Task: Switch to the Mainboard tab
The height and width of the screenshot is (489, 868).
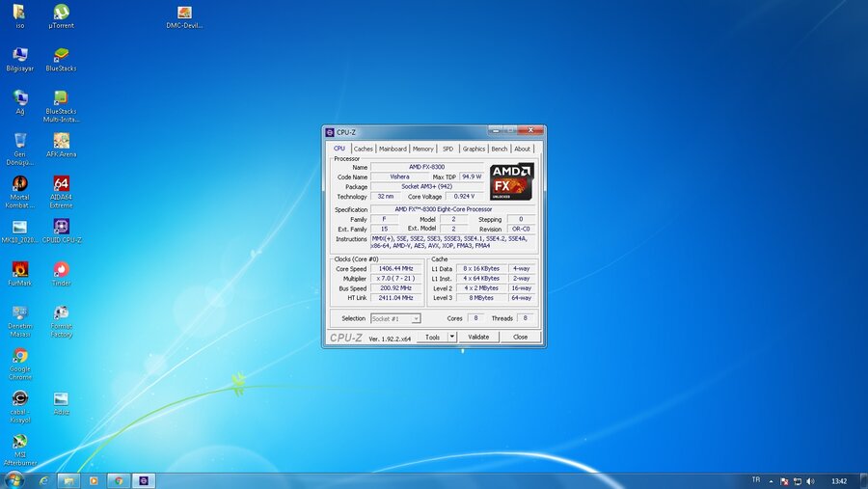Action: pos(393,149)
